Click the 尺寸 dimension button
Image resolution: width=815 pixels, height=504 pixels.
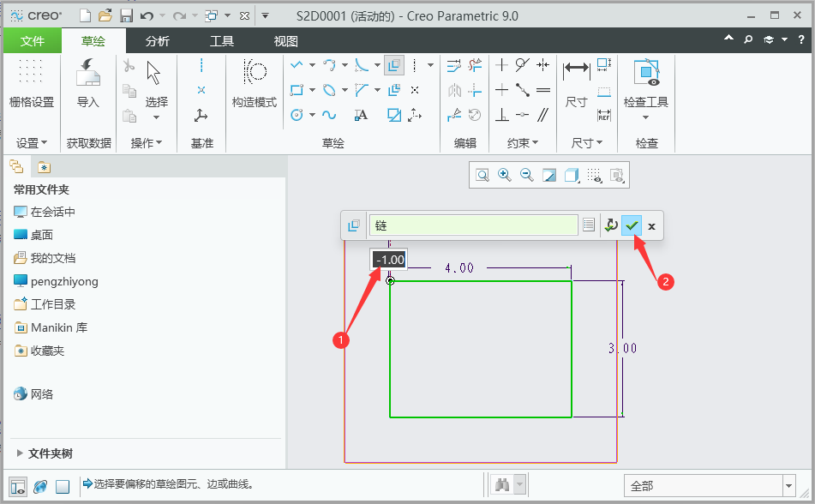click(577, 83)
